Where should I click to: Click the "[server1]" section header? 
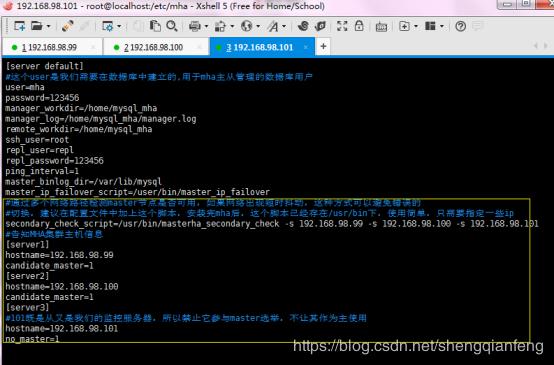(x=27, y=245)
